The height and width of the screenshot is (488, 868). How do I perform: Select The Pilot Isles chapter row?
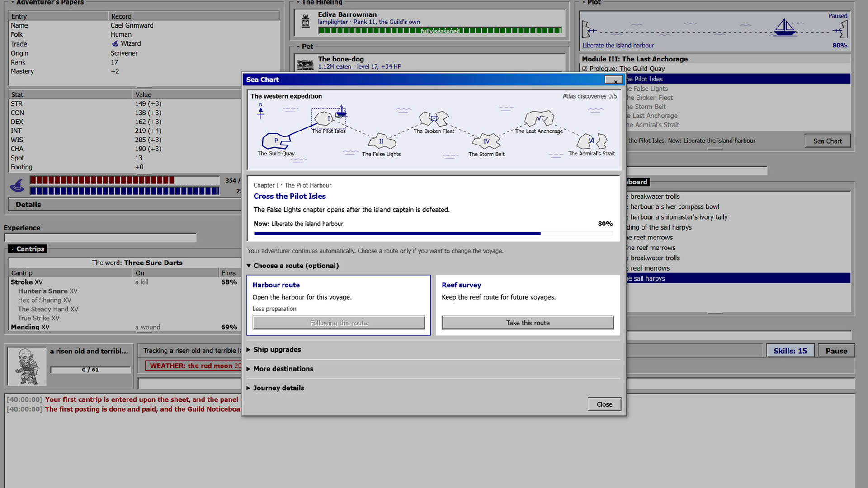point(738,79)
